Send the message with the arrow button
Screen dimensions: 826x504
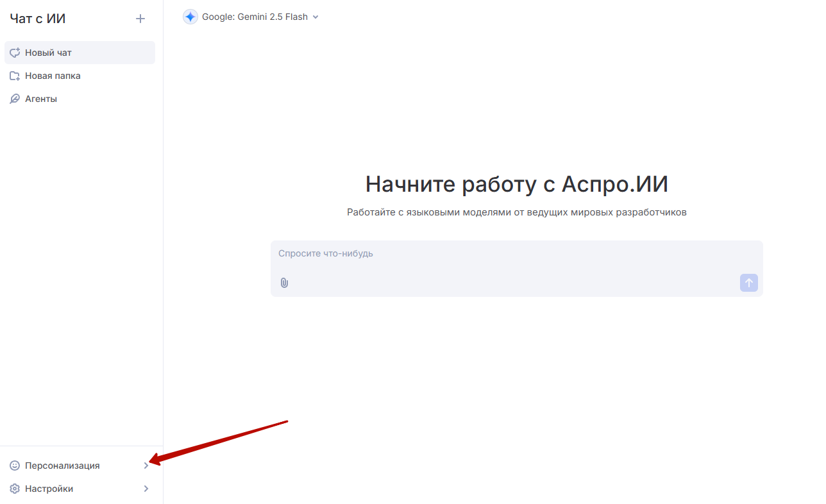point(748,283)
